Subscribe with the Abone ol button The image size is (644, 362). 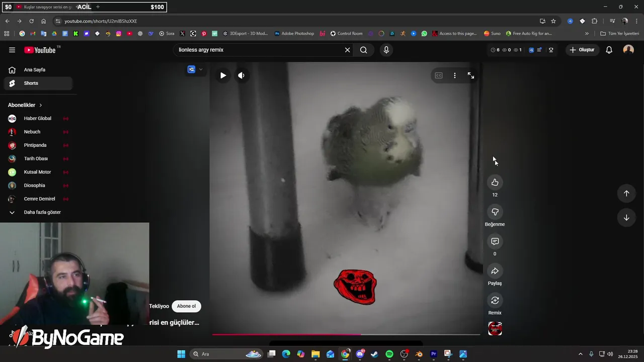186,306
